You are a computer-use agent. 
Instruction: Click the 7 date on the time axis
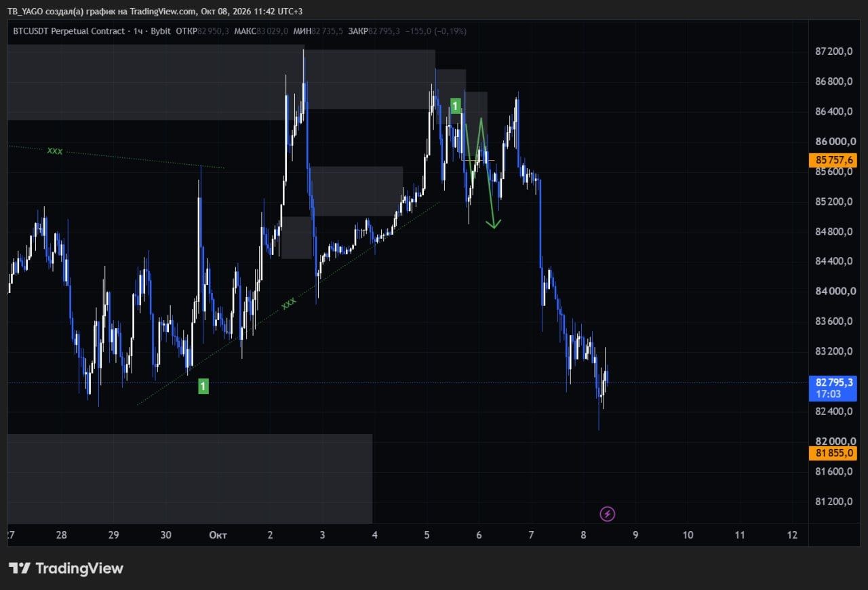coord(531,535)
